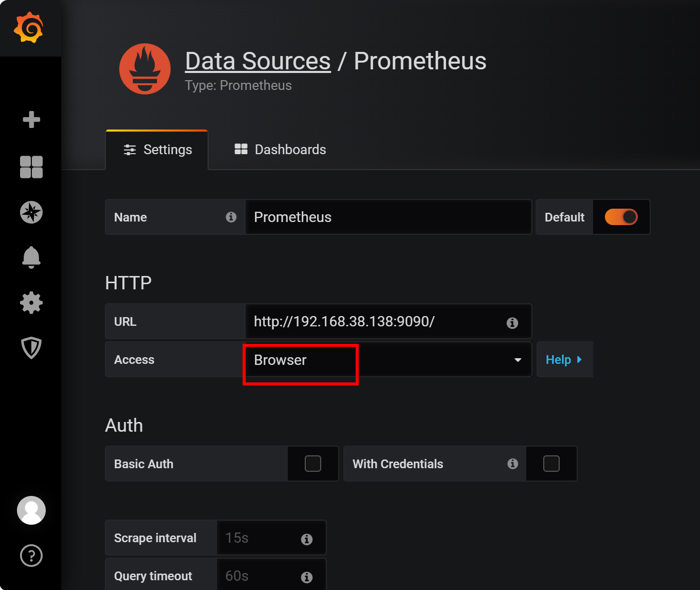Click the Scrape interval info icon
This screenshot has height=590, width=700.
click(x=307, y=539)
